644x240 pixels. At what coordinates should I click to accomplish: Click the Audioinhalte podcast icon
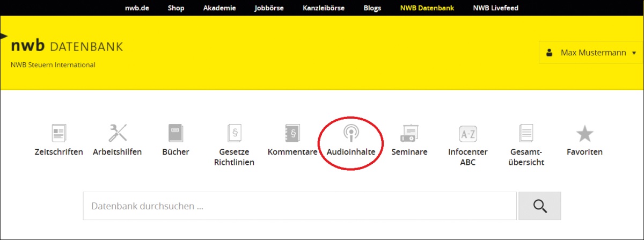pos(351,133)
